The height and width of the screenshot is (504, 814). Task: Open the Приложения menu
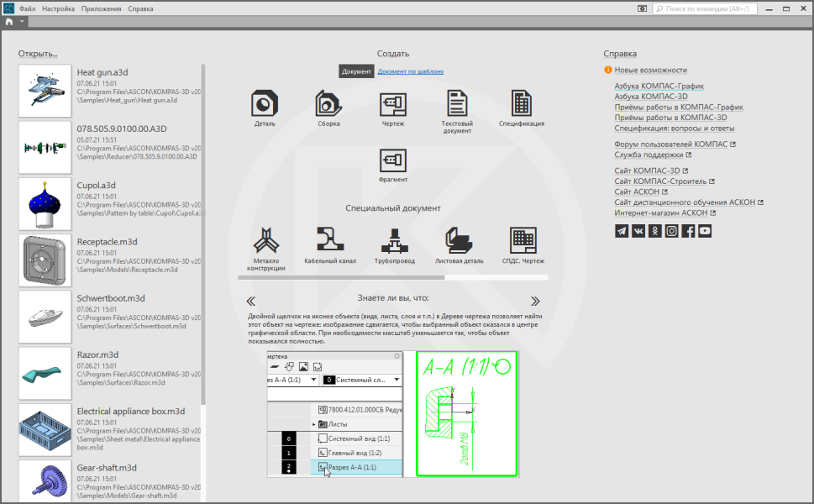[102, 9]
